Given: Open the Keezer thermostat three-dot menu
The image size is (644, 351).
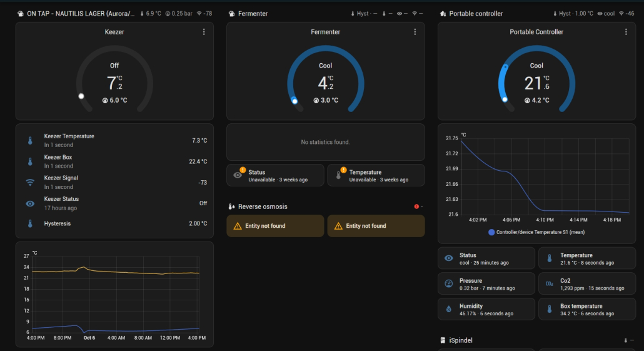Looking at the screenshot, I should [x=204, y=32].
